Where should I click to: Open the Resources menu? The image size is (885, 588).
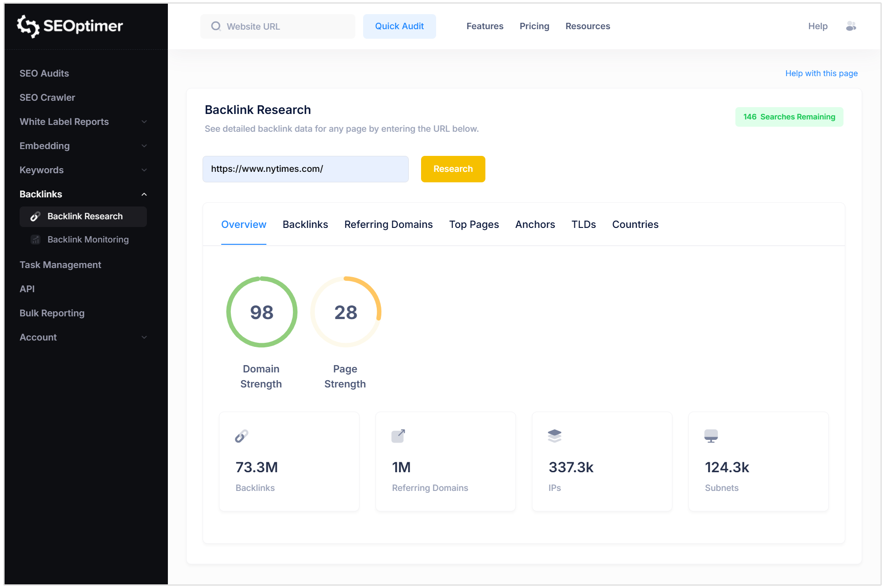click(x=588, y=26)
